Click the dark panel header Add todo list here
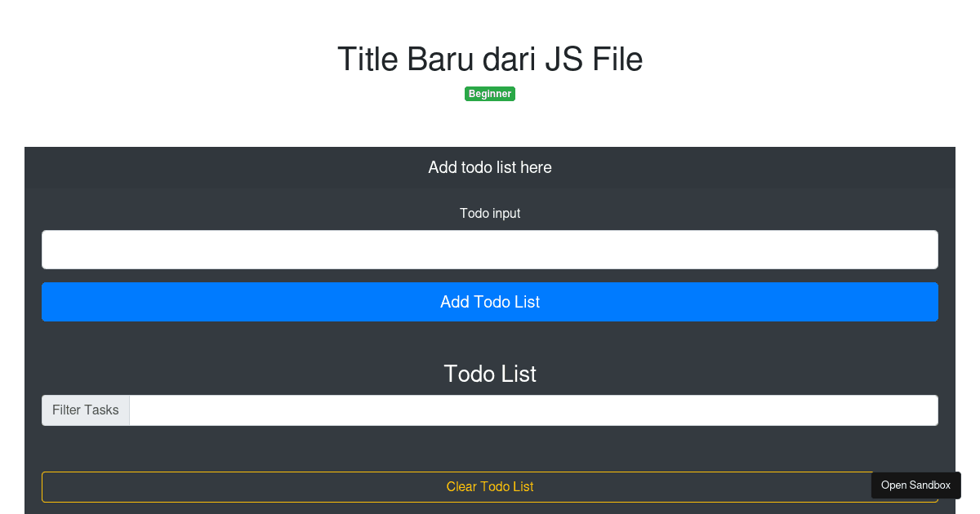This screenshot has height=514, width=980. click(x=489, y=167)
